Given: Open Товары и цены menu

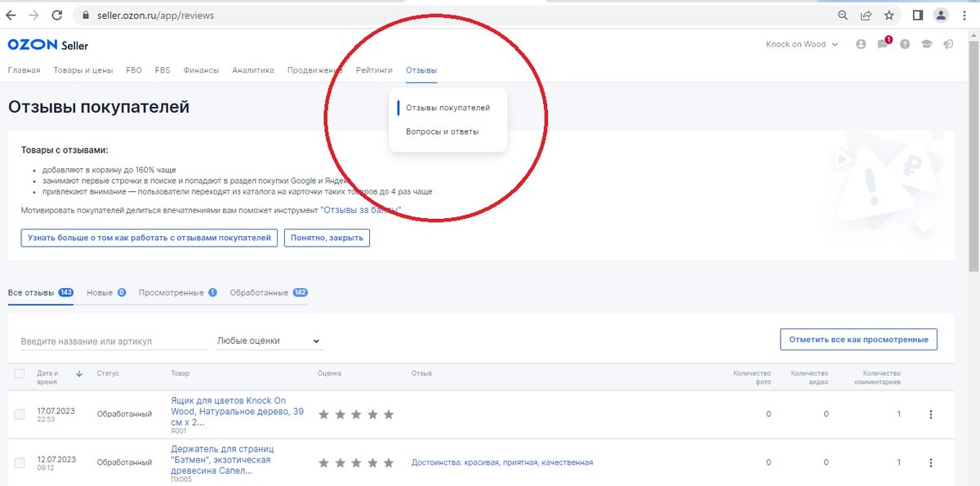Looking at the screenshot, I should 83,70.
